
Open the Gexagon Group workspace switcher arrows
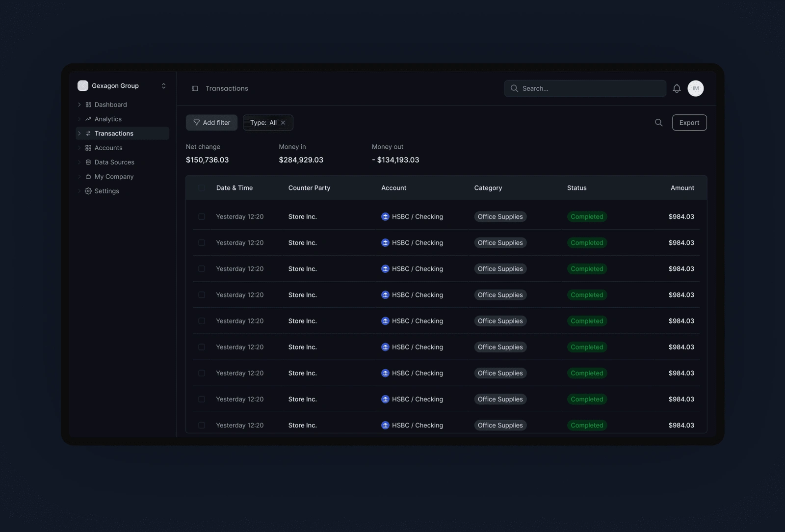point(163,86)
